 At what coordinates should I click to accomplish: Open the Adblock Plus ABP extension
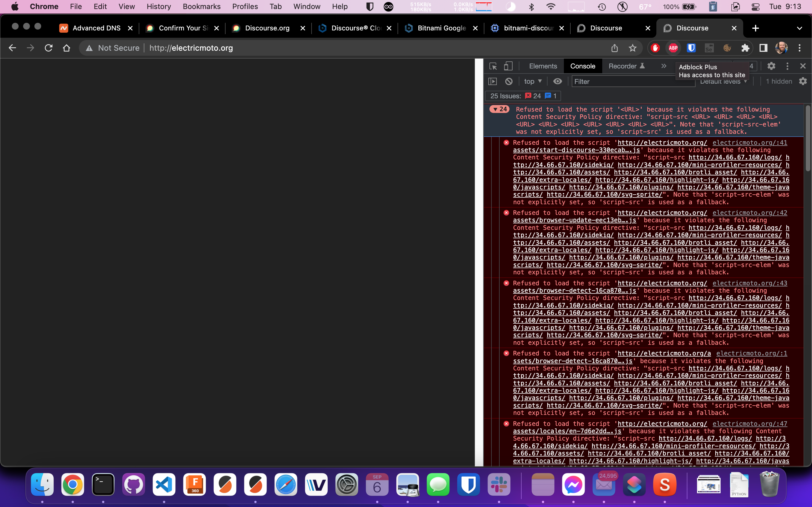pyautogui.click(x=673, y=48)
